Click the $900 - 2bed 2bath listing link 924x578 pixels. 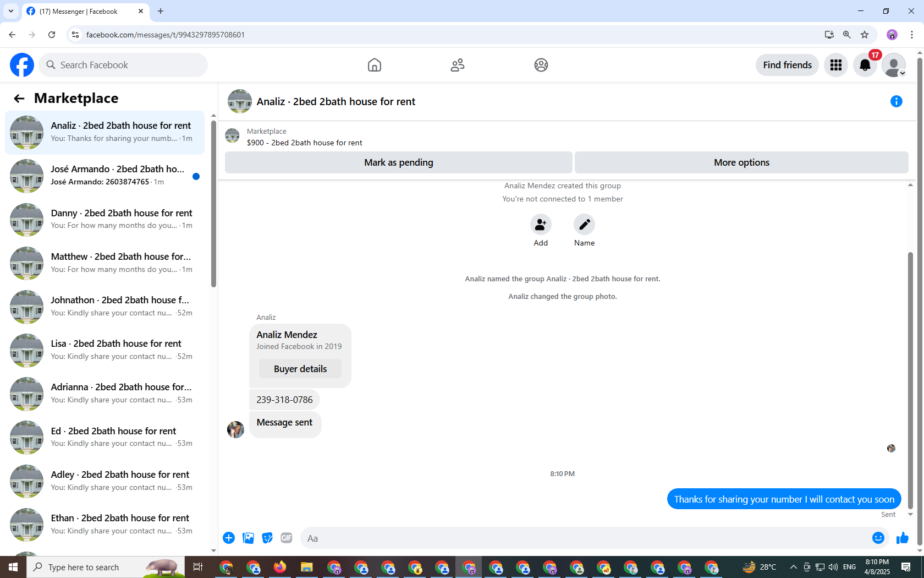point(304,143)
